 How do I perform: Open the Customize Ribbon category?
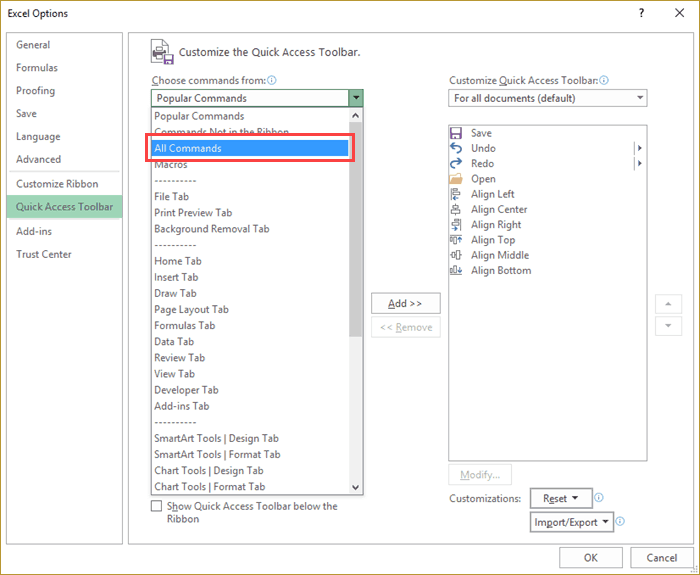point(64,183)
